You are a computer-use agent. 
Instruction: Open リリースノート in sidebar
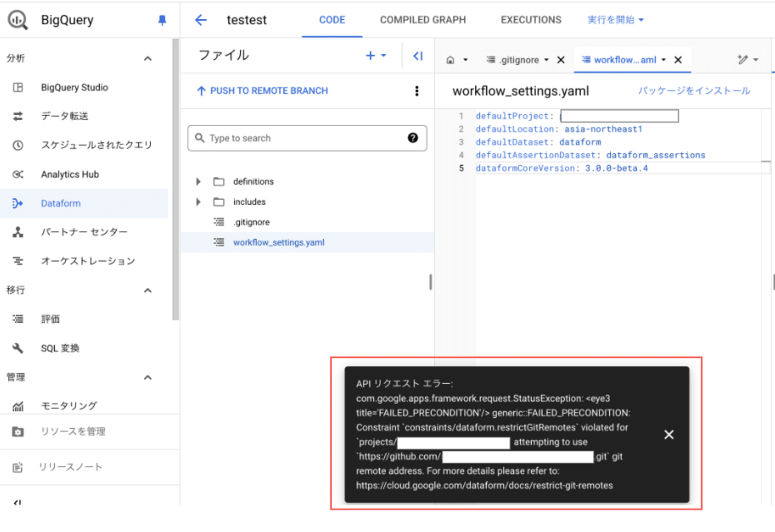click(x=70, y=467)
